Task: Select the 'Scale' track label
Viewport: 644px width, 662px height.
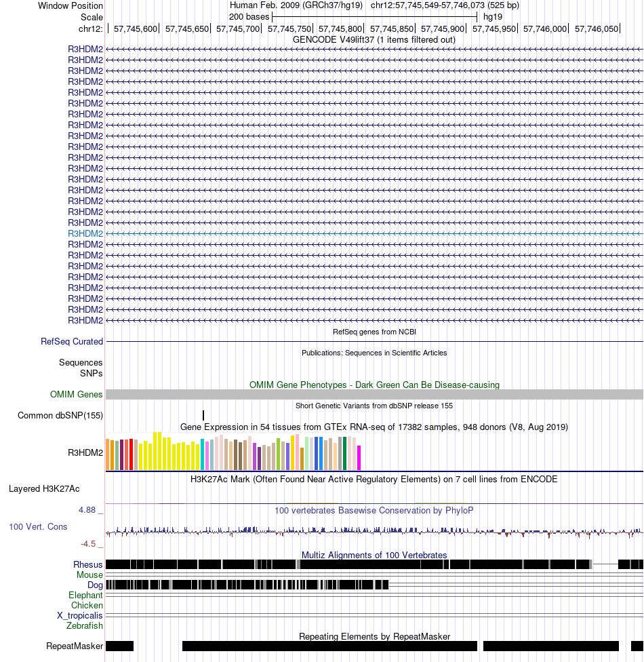Action: click(92, 18)
